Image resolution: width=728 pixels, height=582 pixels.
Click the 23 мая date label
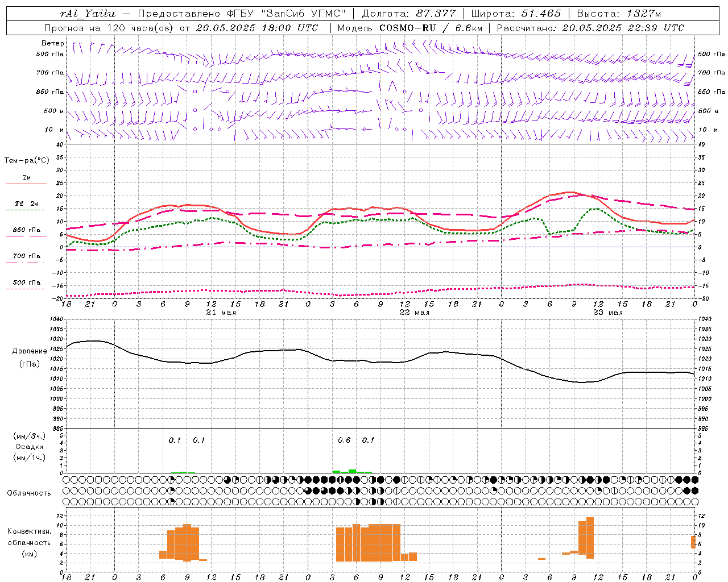click(x=607, y=313)
